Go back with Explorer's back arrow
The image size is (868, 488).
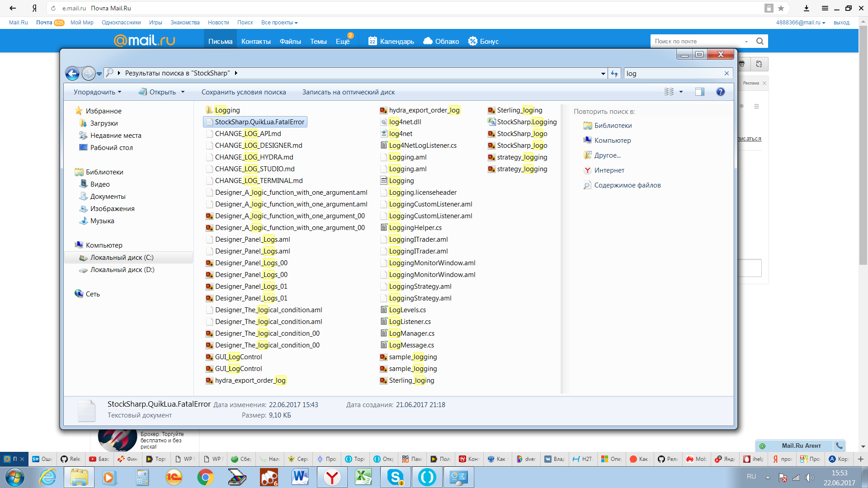(72, 73)
